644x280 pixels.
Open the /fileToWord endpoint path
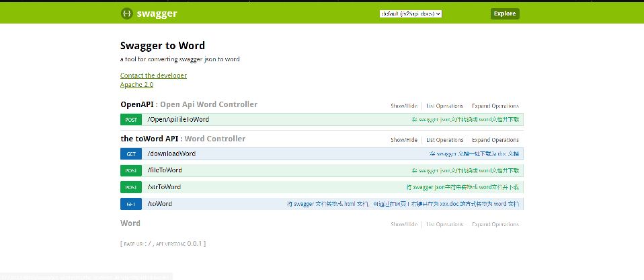(x=164, y=170)
